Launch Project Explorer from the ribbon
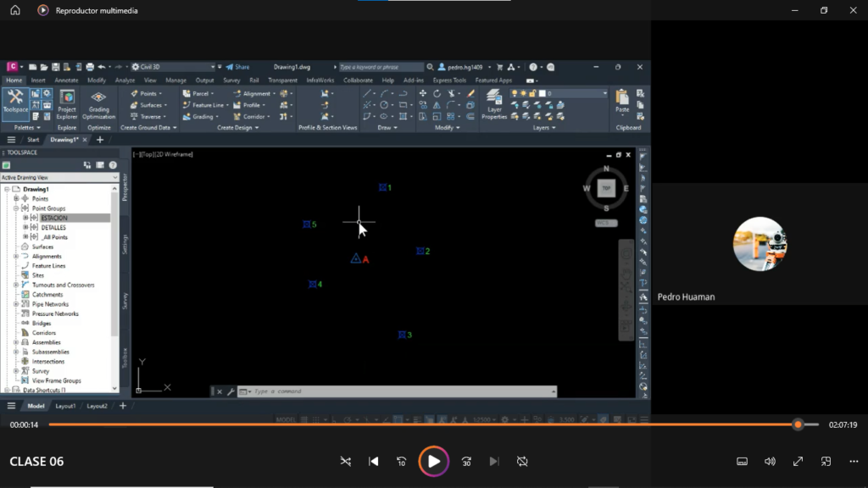The width and height of the screenshot is (868, 488). coord(67,103)
